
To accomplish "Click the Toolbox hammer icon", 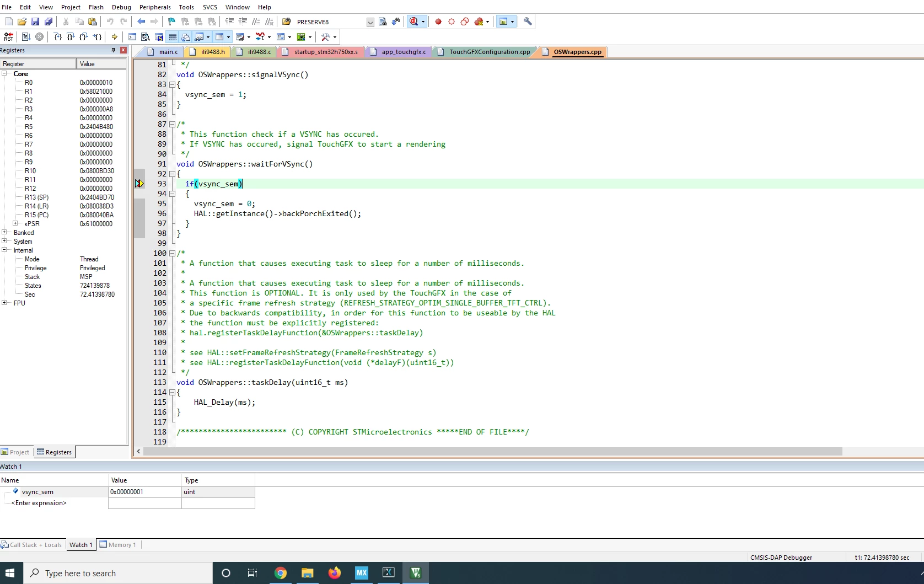I will point(326,37).
